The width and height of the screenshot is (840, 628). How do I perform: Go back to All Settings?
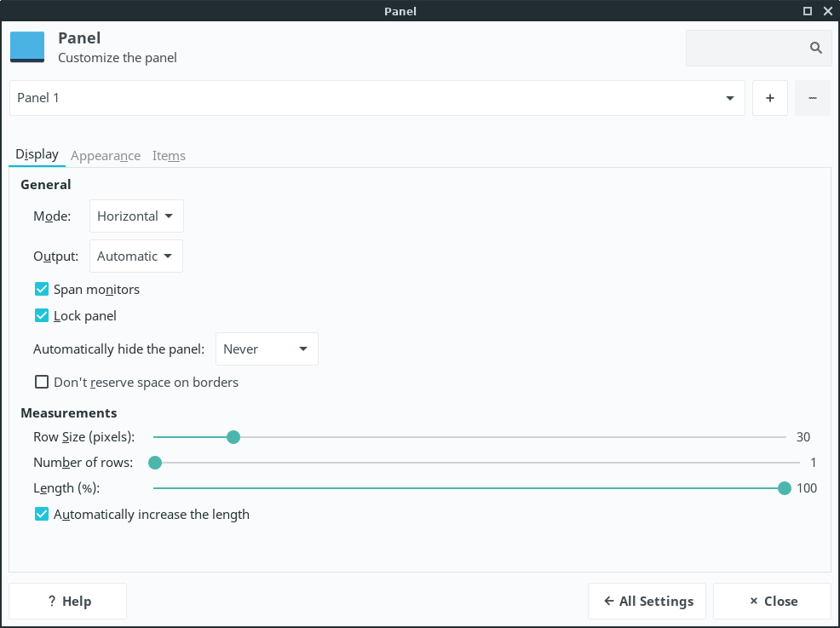click(x=647, y=602)
